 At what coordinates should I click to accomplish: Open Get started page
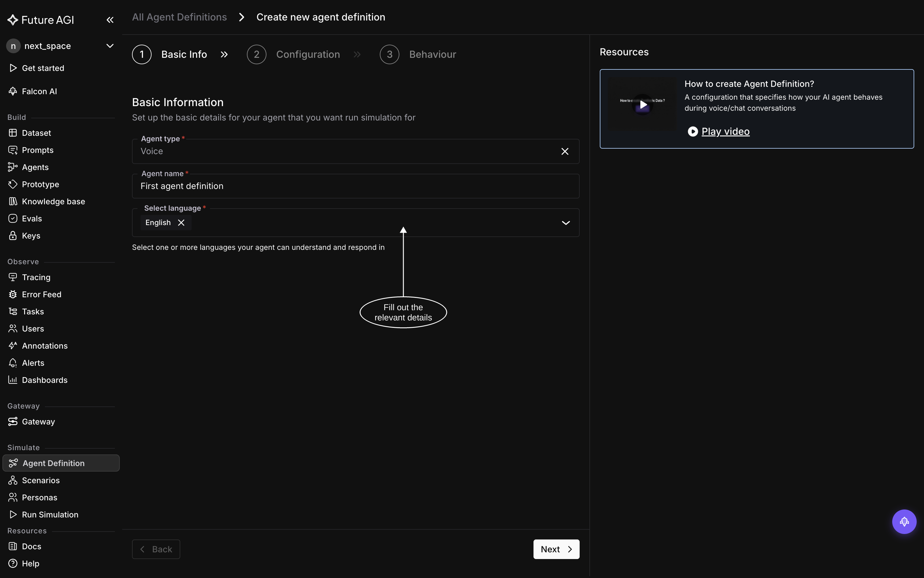point(43,68)
